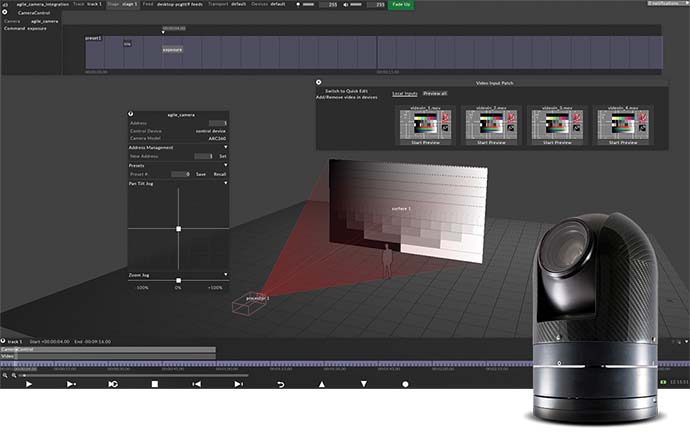Select the CameraControl layer bar in track
The width and height of the screenshot is (690, 439).
click(x=108, y=349)
